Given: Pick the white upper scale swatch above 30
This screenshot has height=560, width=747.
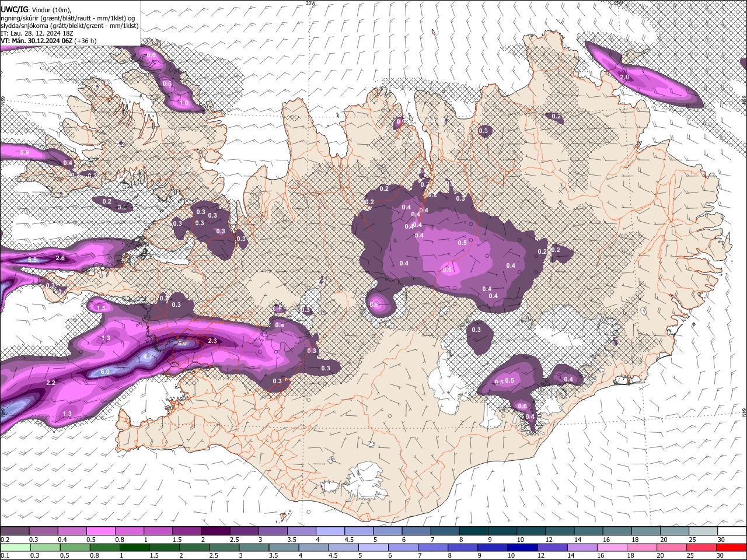Looking at the screenshot, I should (x=732, y=531).
